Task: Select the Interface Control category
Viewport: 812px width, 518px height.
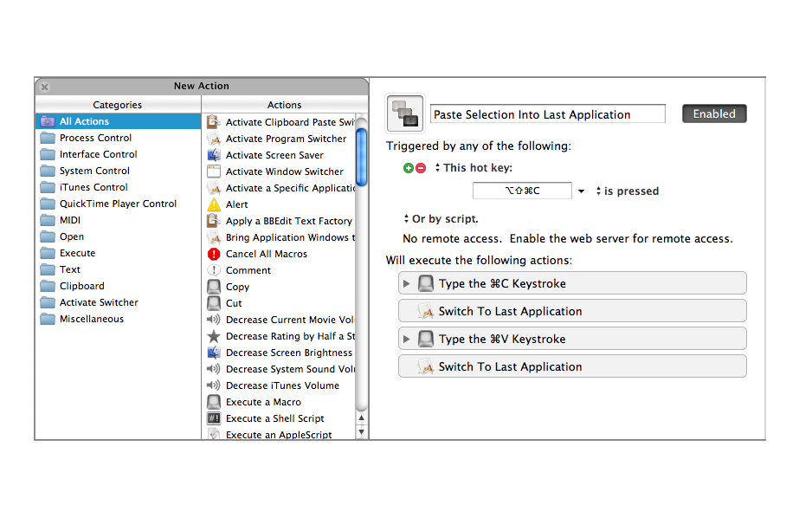Action: tap(118, 154)
